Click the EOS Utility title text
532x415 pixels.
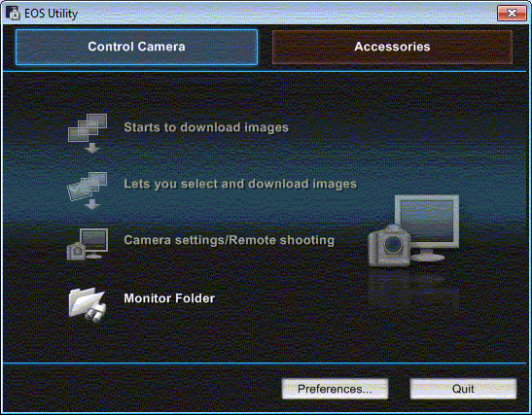click(x=52, y=14)
